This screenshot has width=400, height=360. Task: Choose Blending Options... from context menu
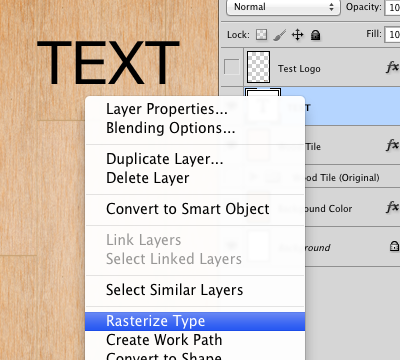[x=171, y=128]
